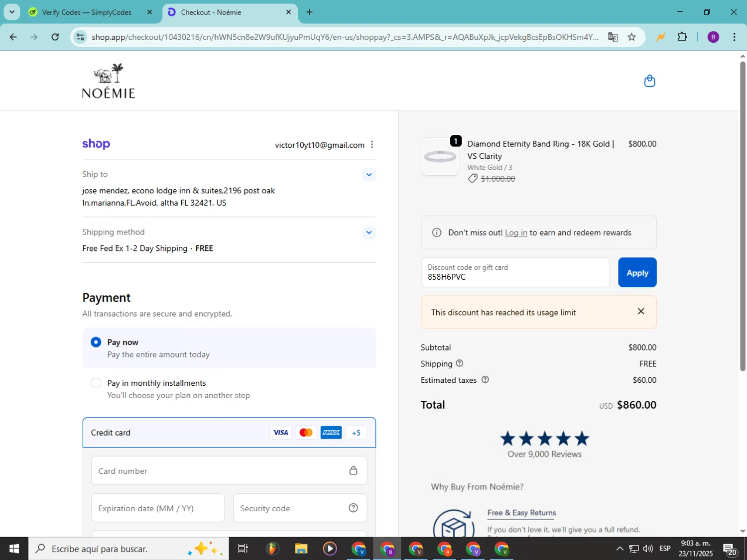Switch to the Verify Codes SimplyCodes tab
The width and height of the screenshot is (747, 560).
click(x=86, y=12)
